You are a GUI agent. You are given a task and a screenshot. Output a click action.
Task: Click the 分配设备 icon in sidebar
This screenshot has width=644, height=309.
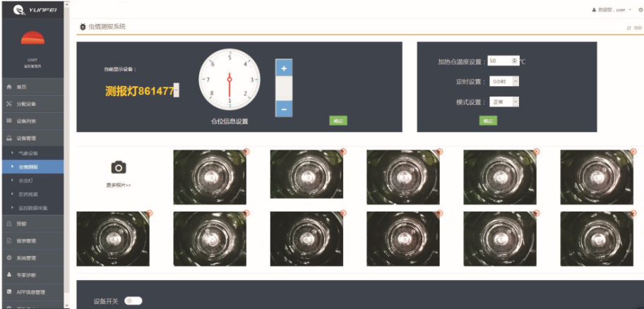[x=9, y=104]
